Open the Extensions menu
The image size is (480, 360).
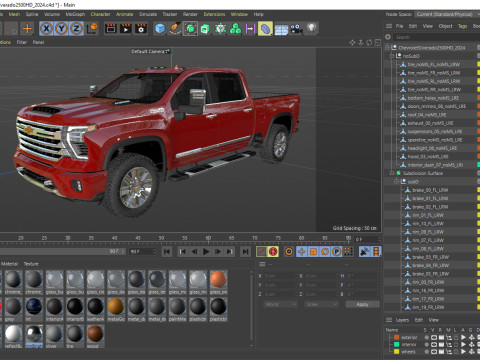214,14
